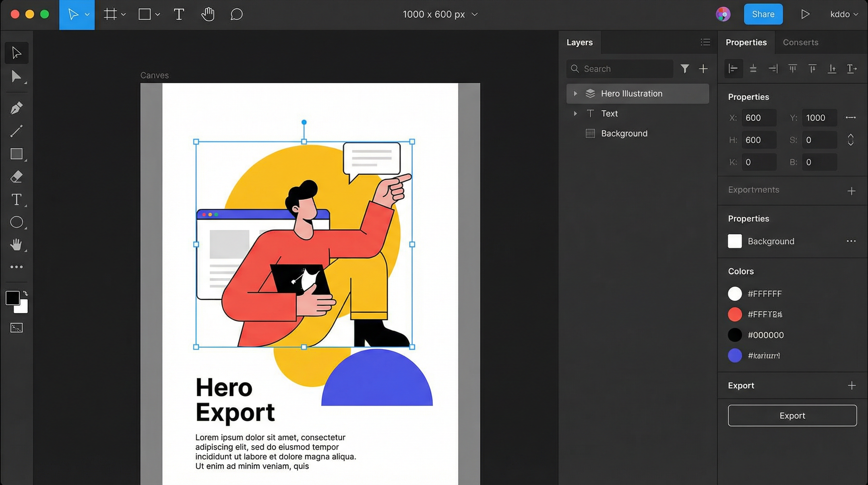The width and height of the screenshot is (868, 485).
Task: Click the blue Share button
Action: (x=763, y=14)
